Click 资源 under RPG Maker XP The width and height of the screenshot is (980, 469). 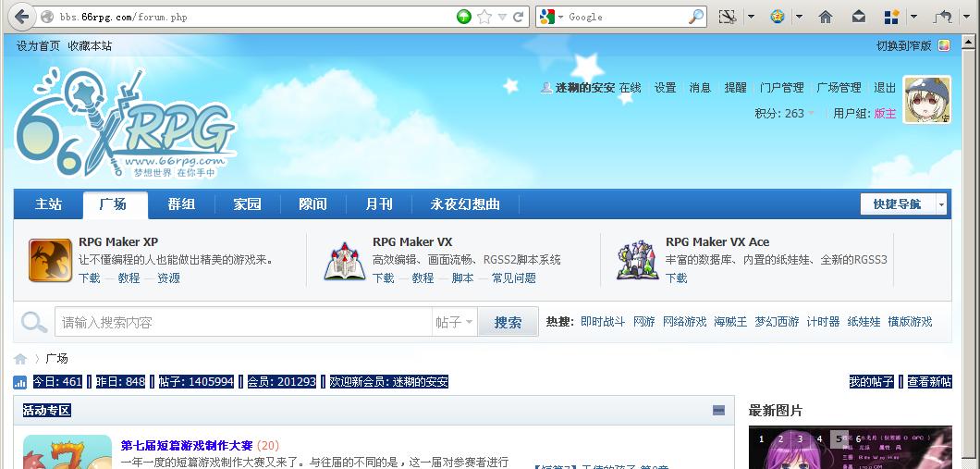click(169, 278)
